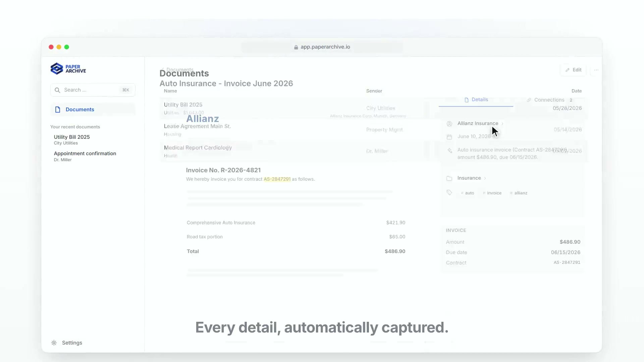This screenshot has width=644, height=362.
Task: Click the address bar app.paperarchive.io
Action: coord(322,47)
